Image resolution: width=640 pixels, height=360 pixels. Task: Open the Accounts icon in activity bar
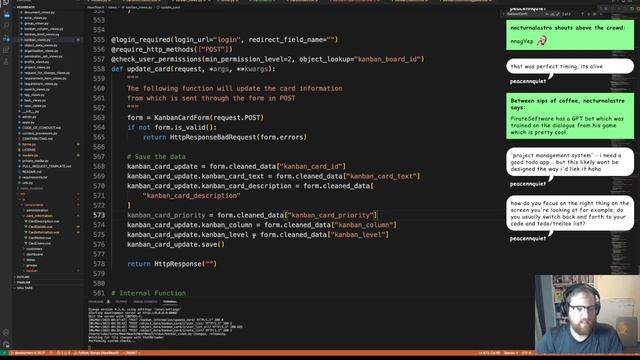pos(6,333)
